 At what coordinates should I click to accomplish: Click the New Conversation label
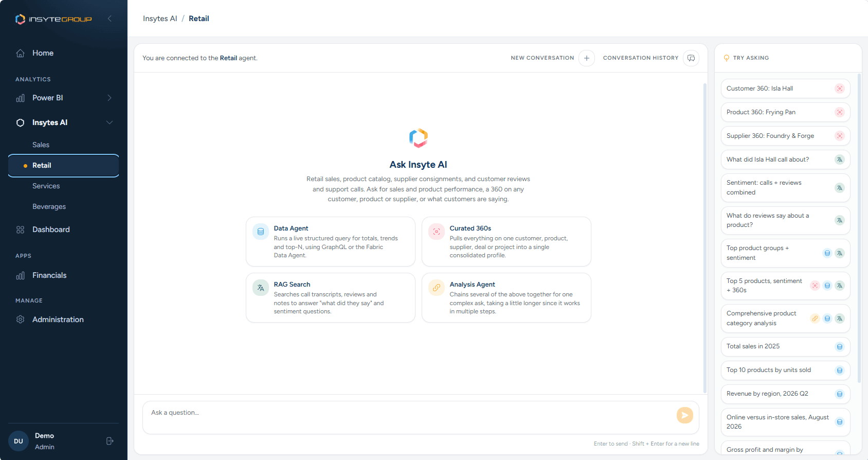coord(542,58)
